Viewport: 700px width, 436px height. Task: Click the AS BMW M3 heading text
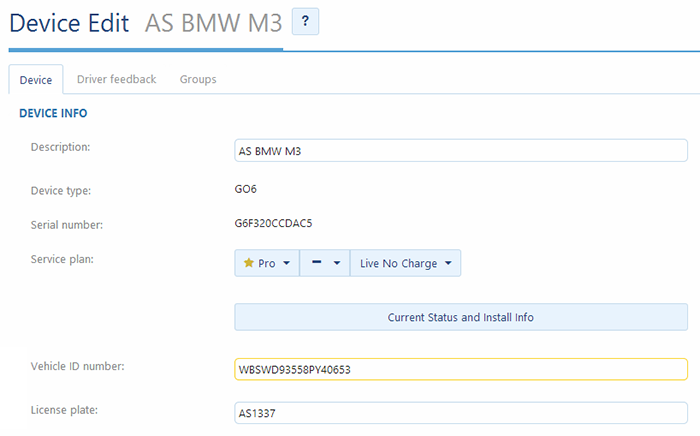tap(213, 23)
